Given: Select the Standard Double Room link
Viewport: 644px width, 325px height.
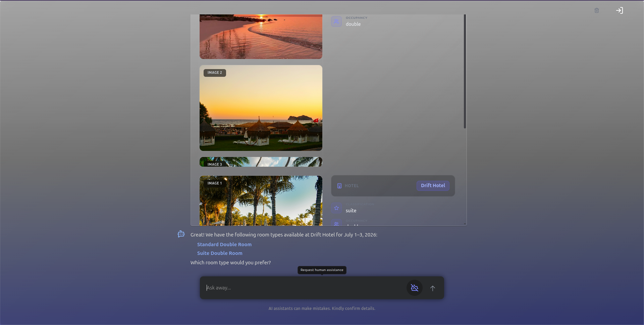Looking at the screenshot, I should tap(224, 245).
